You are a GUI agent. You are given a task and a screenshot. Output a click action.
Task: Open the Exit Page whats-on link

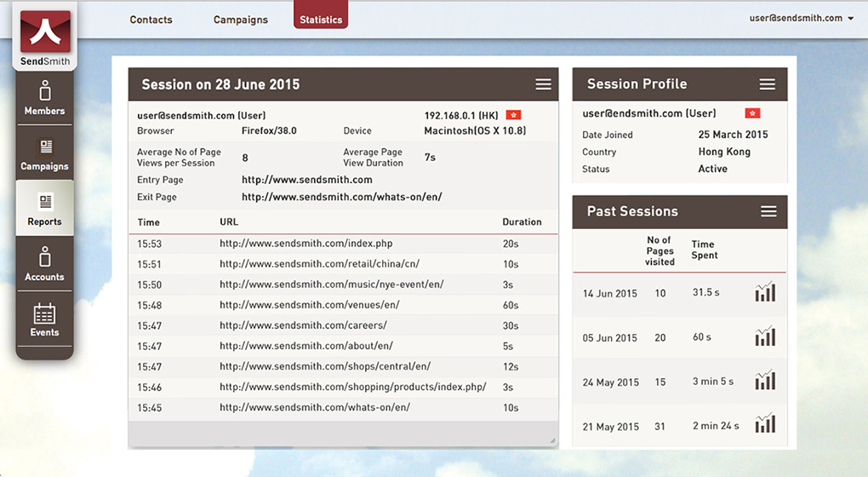341,197
